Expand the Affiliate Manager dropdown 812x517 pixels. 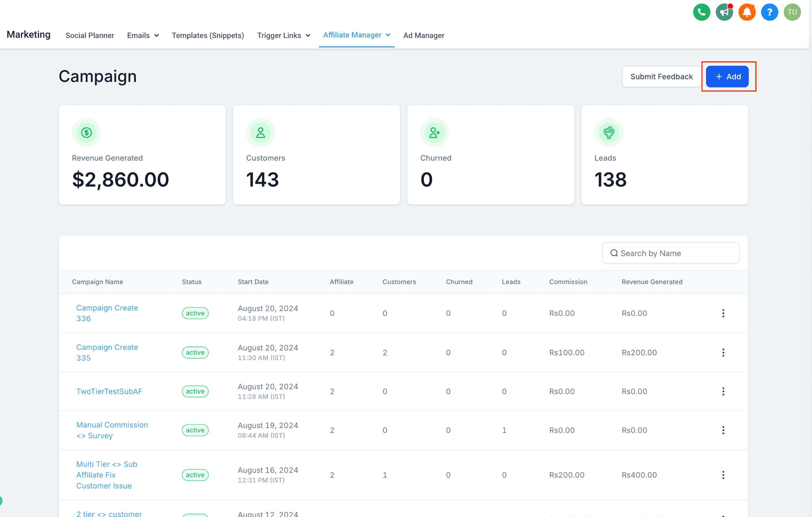[357, 35]
